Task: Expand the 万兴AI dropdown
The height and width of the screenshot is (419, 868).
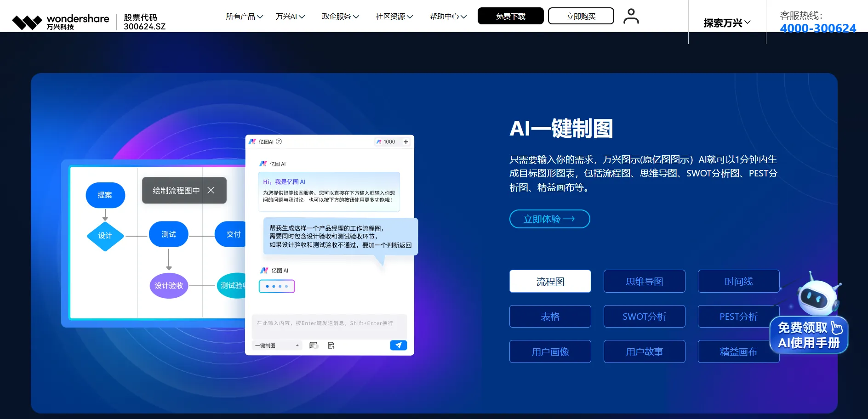Action: point(290,17)
